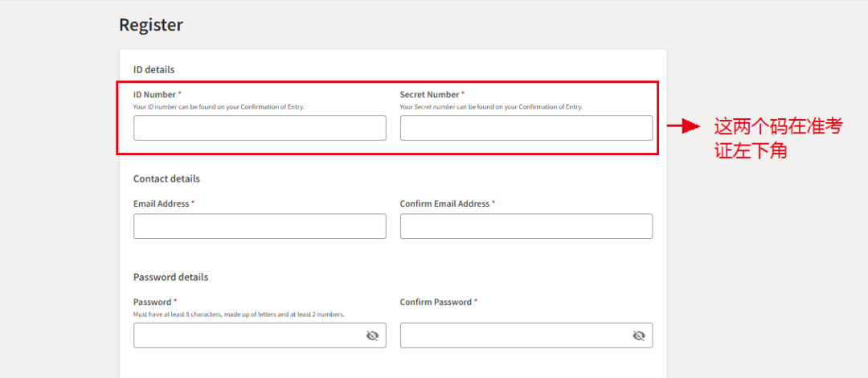
Task: Click the Confirm Email Address label
Action: click(444, 203)
